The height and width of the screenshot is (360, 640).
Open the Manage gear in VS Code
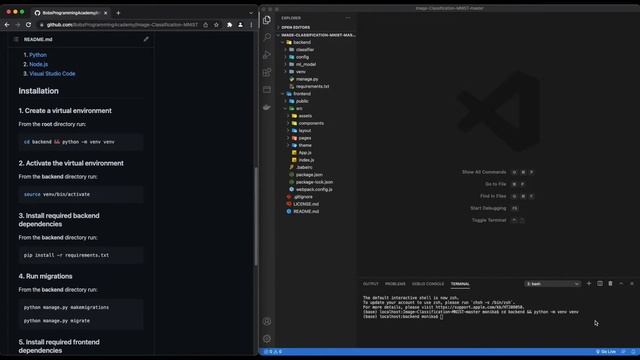click(x=267, y=339)
